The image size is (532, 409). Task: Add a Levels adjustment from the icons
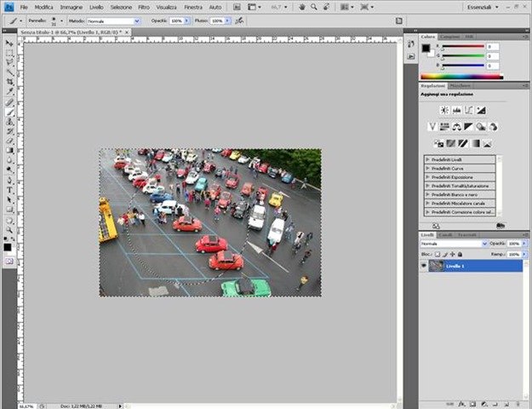coord(456,110)
